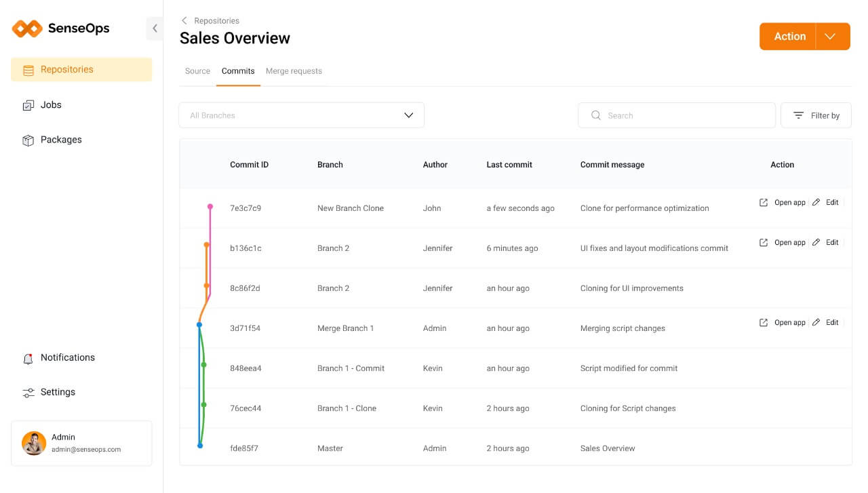
Task: Select Packages in the sidebar
Action: click(x=61, y=140)
